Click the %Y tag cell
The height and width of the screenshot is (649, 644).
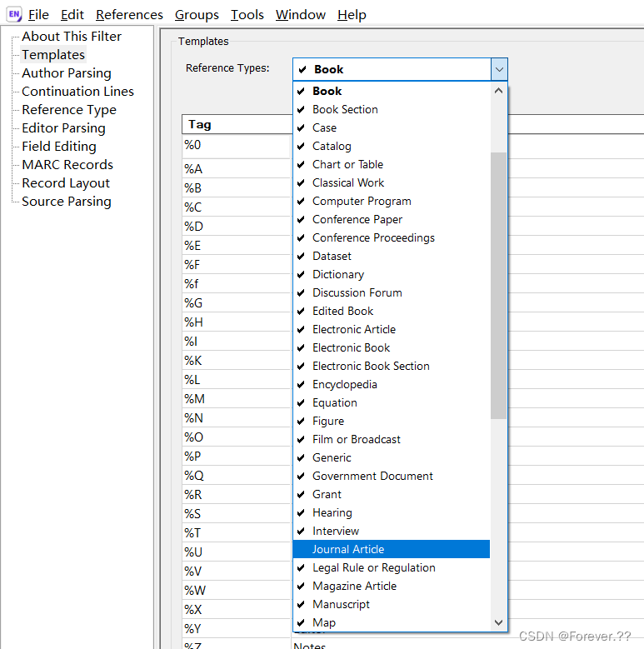click(236, 629)
